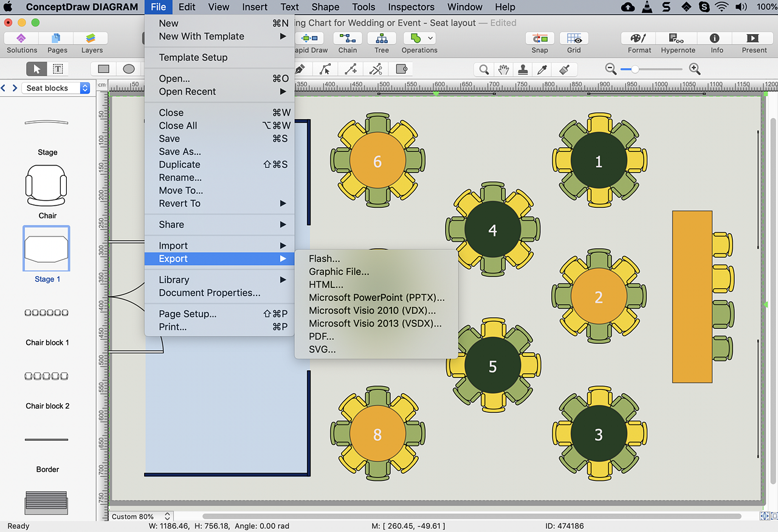This screenshot has height=532, width=778.
Task: Select the Format Painter brush tool
Action: click(564, 69)
